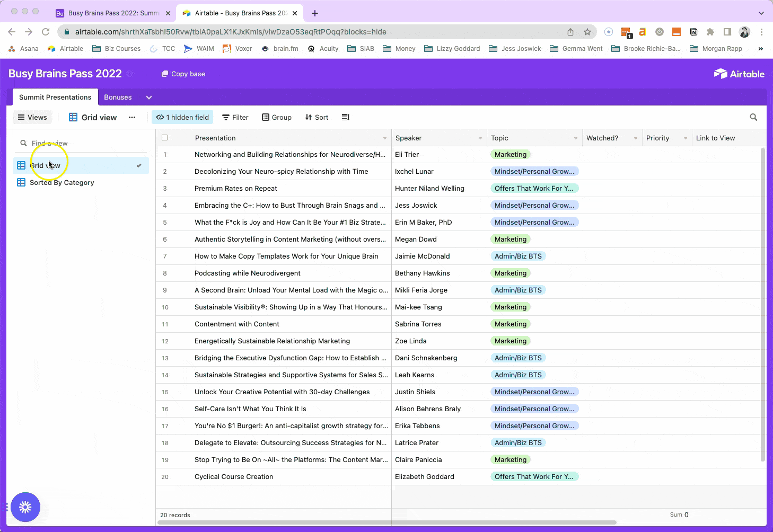Open the browser extensions puzzle icon
The image size is (773, 532).
click(710, 32)
